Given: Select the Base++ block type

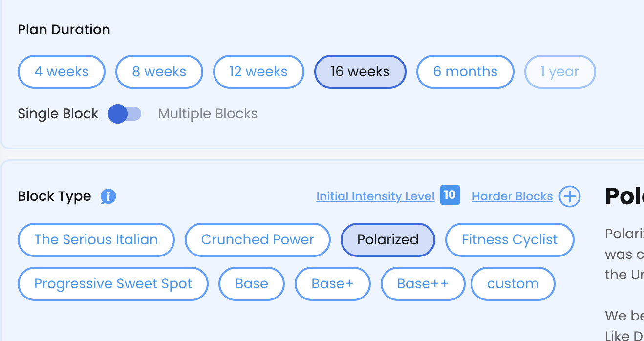Looking at the screenshot, I should 423,284.
